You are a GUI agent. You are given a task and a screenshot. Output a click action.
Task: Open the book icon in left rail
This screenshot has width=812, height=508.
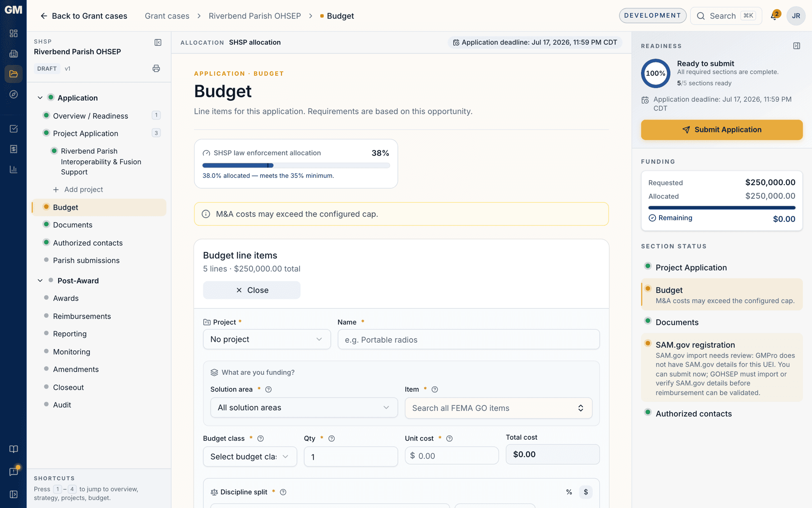pos(14,449)
